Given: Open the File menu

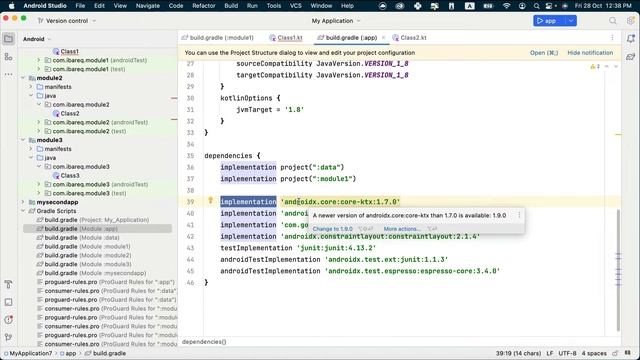Looking at the screenshot, I should pyautogui.click(x=80, y=6).
